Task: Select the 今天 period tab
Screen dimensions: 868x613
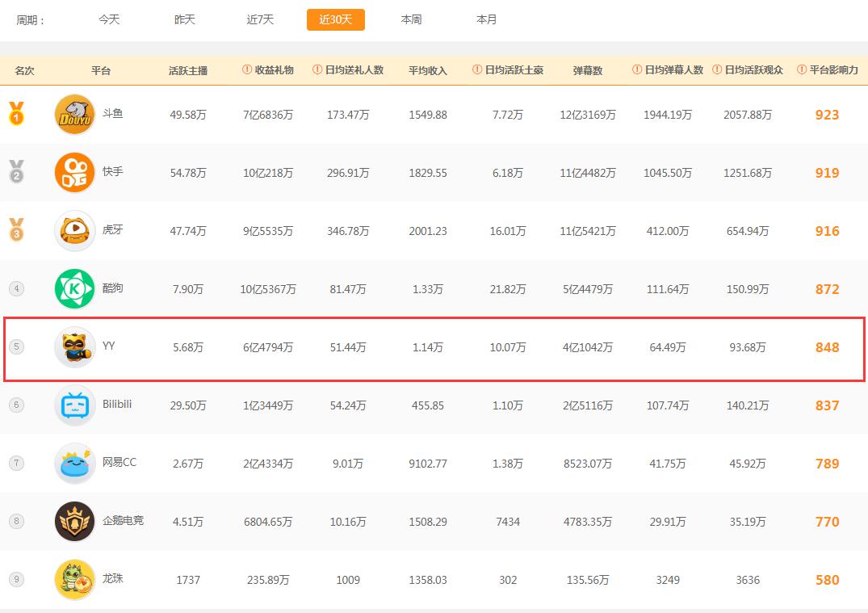Action: point(109,20)
